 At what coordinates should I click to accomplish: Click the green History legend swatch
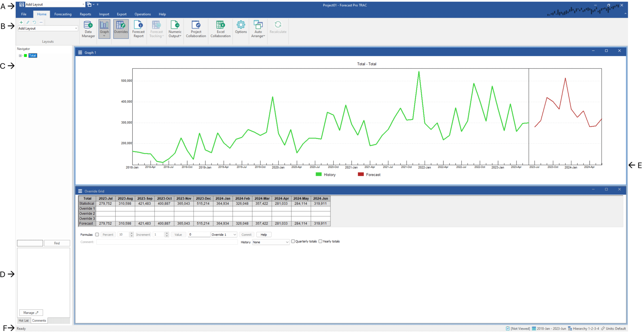[x=318, y=174]
